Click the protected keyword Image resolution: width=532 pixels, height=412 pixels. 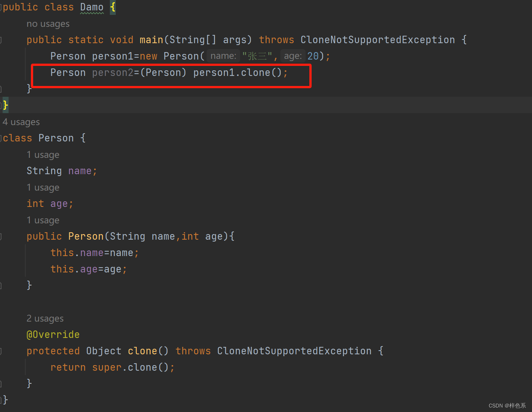click(x=53, y=351)
